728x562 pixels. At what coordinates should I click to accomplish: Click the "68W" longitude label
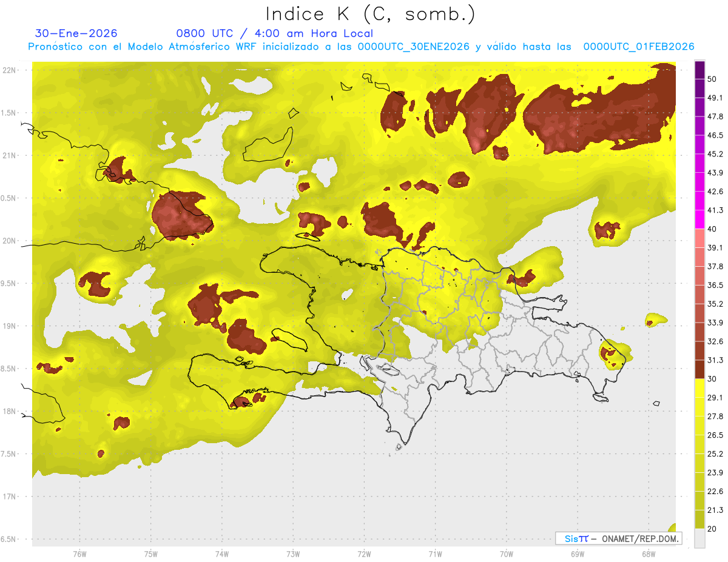point(649,554)
